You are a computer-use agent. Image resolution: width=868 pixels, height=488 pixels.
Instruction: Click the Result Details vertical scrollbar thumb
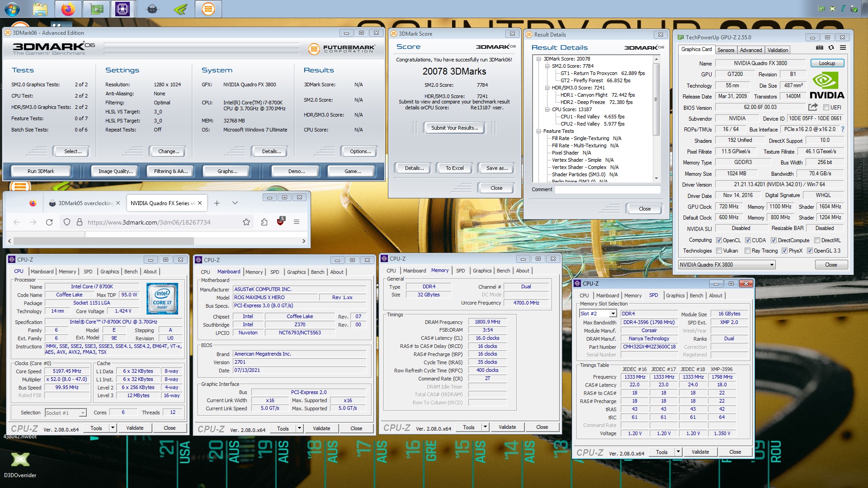tap(656, 99)
